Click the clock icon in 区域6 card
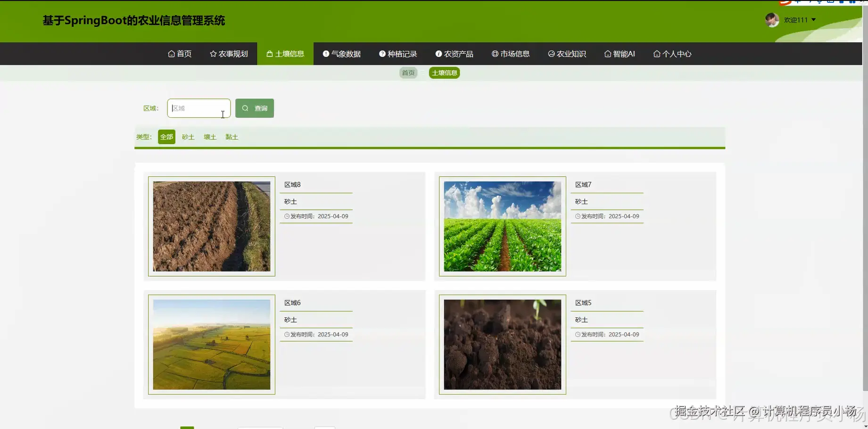The image size is (868, 429). (x=287, y=335)
